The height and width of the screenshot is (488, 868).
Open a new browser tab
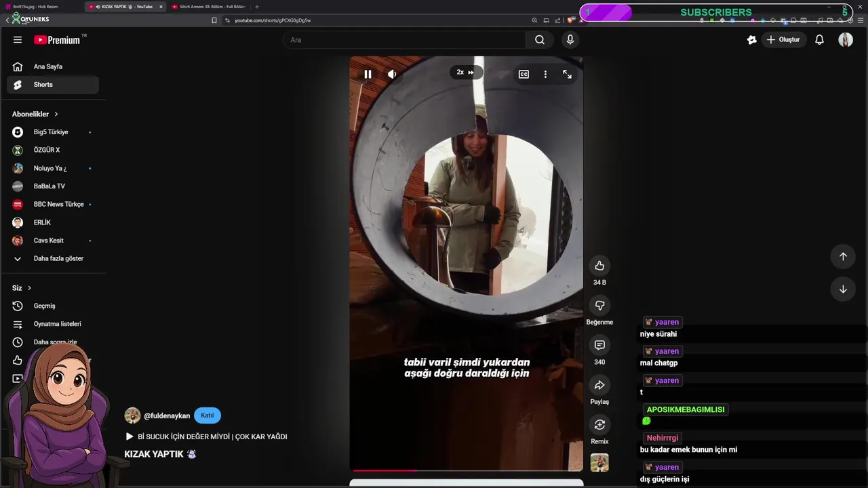256,7
